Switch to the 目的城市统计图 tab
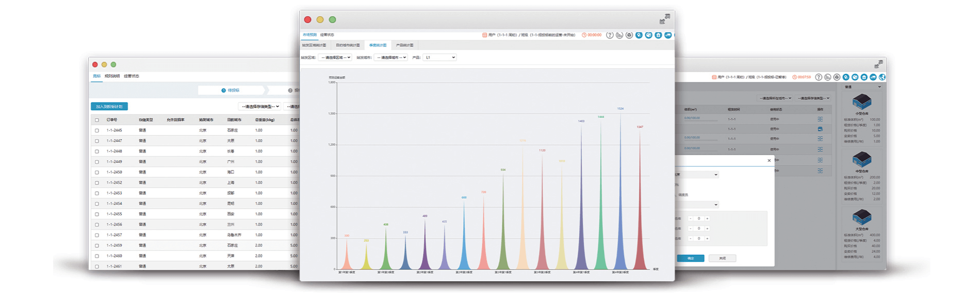 point(348,45)
